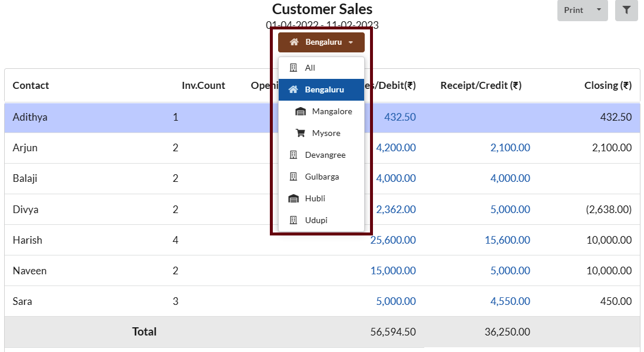Click the building icon beside Gulbarga

coord(293,177)
